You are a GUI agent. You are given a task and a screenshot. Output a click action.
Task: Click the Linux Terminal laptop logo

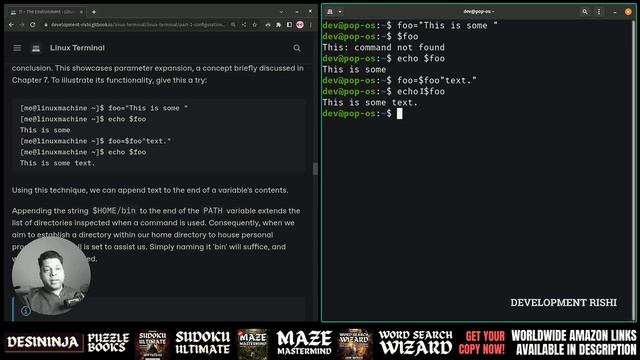pos(36,48)
